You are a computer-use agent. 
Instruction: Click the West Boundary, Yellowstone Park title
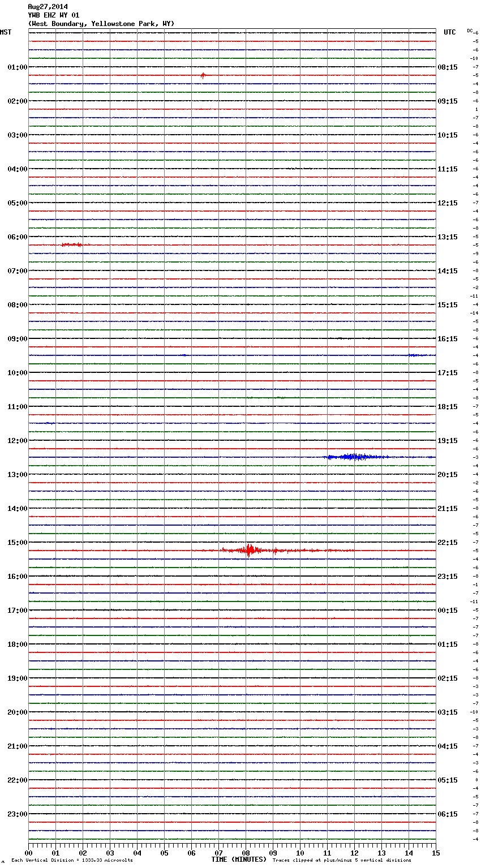coord(101,24)
